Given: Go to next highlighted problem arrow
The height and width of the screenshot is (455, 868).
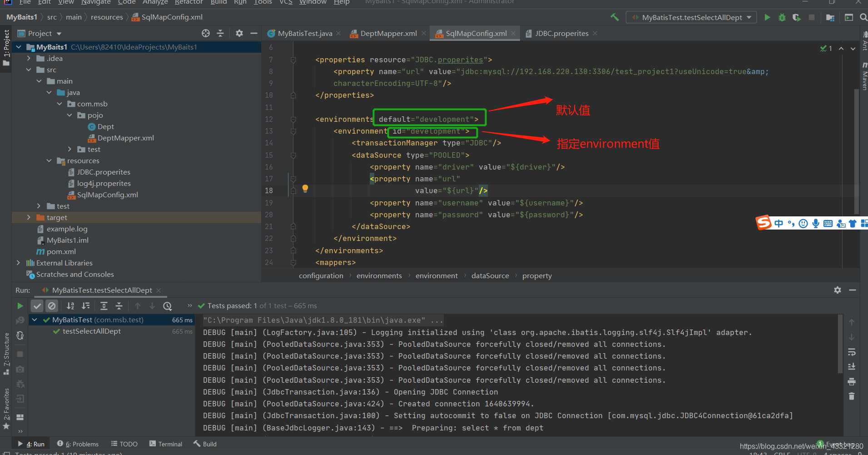Looking at the screenshot, I should click(853, 48).
